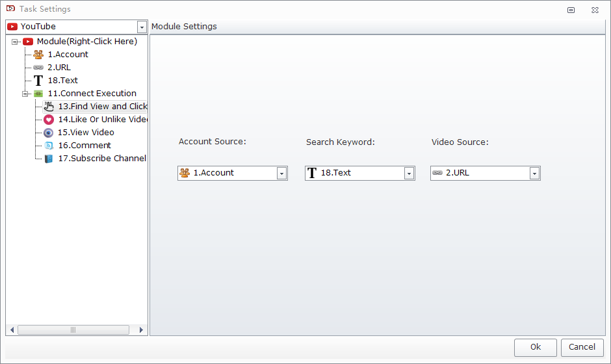Viewport: 611px width, 364px height.
Task: Click the T icon beside 18.Text tree item
Action: coord(38,81)
